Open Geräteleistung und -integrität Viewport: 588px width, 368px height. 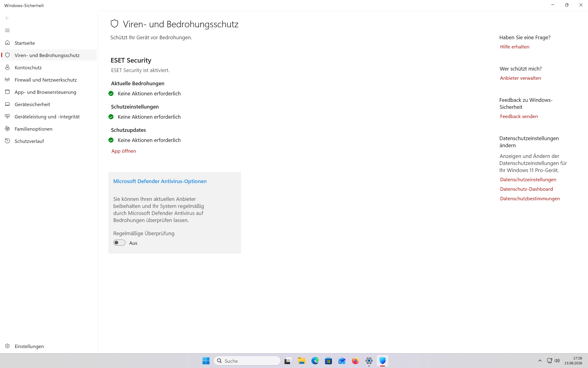[x=49, y=117]
